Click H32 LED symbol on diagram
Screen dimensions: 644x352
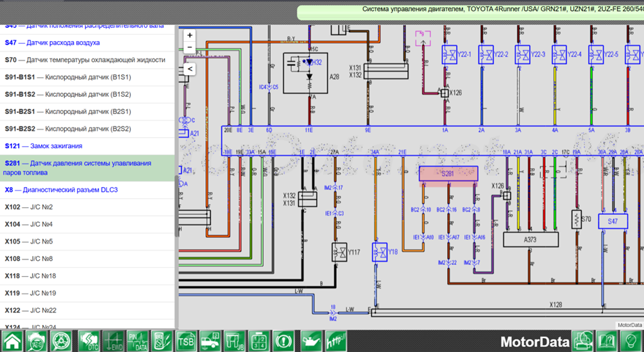tap(309, 63)
